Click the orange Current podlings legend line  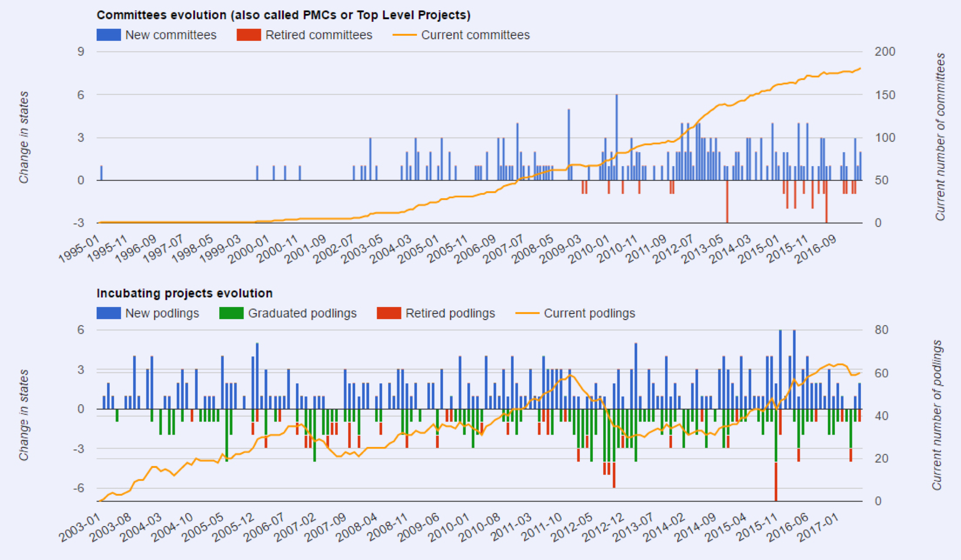pyautogui.click(x=527, y=313)
